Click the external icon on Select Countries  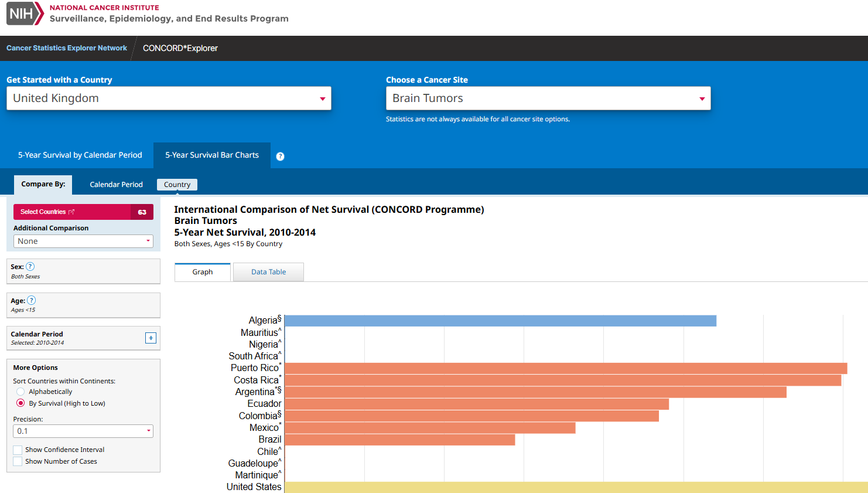coord(72,212)
